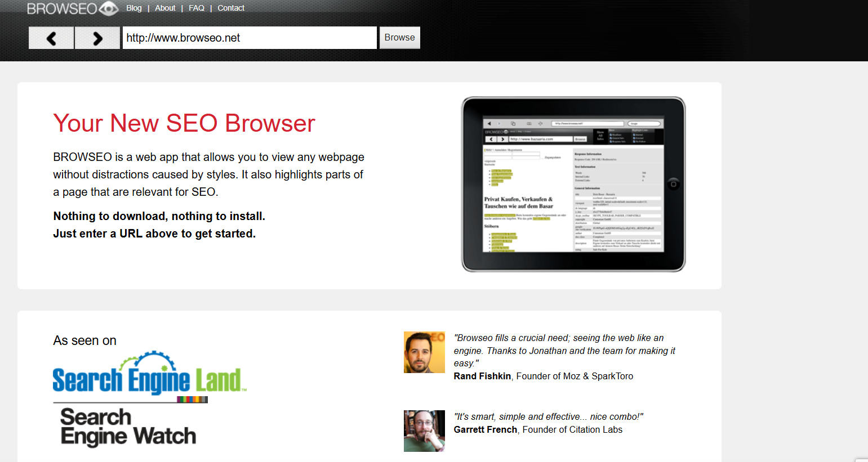
Task: Click the tablet screenshot image
Action: [573, 184]
